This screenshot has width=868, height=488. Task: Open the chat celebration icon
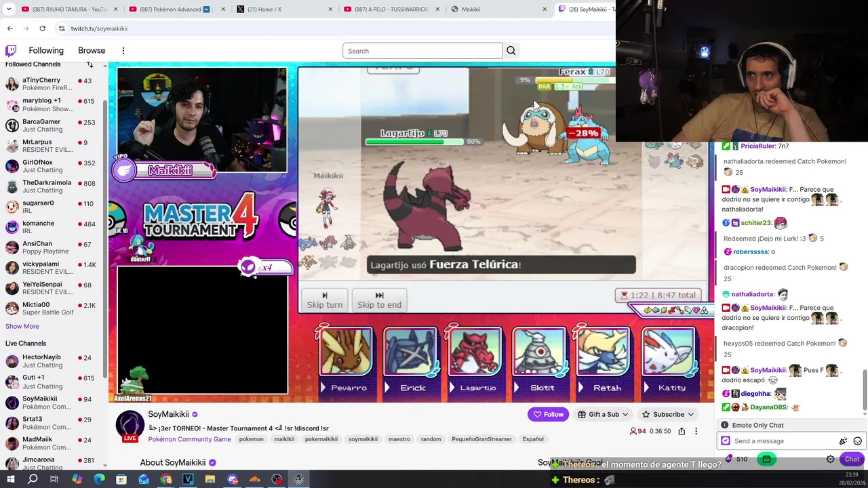pos(844,441)
